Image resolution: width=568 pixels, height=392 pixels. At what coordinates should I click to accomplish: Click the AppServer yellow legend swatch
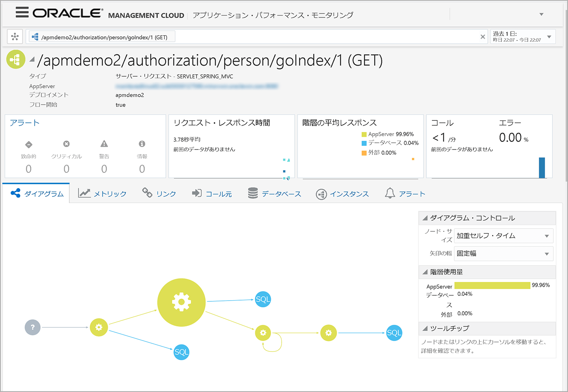364,134
